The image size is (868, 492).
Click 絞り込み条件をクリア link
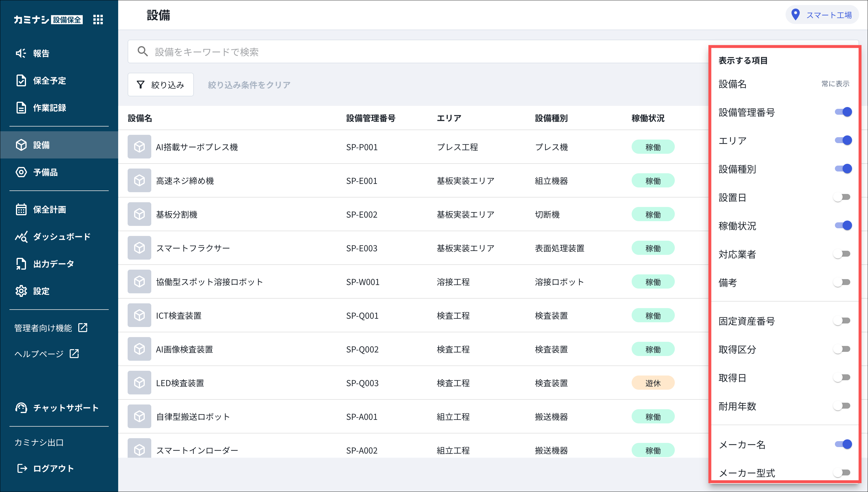(x=249, y=85)
